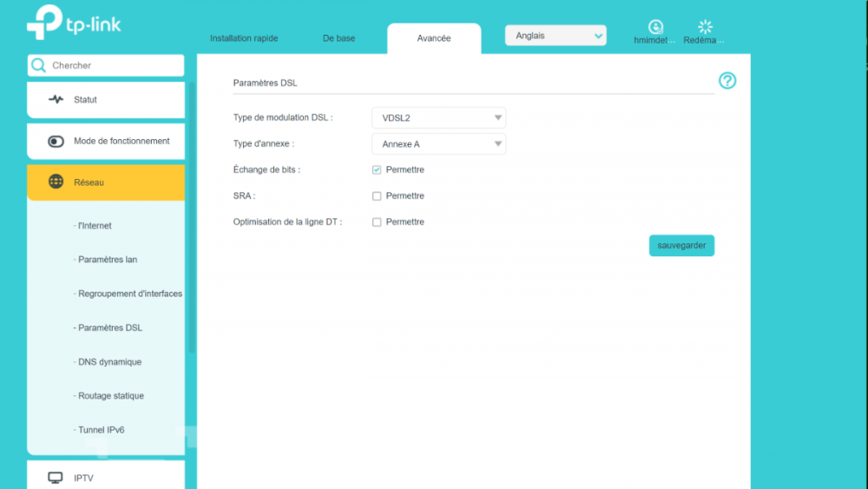This screenshot has width=868, height=489.
Task: Click the TP-Link logo icon
Action: (44, 23)
